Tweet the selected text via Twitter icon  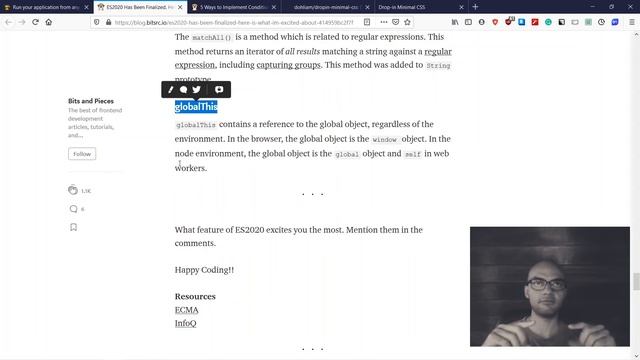click(x=197, y=89)
